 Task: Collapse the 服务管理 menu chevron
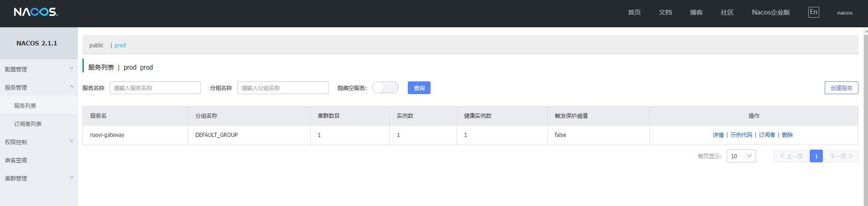pyautogui.click(x=71, y=87)
